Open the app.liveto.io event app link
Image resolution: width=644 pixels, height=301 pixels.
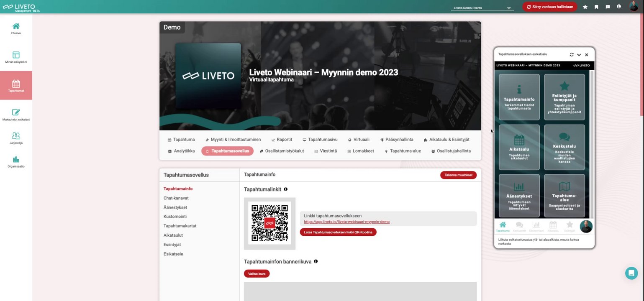pos(346,222)
